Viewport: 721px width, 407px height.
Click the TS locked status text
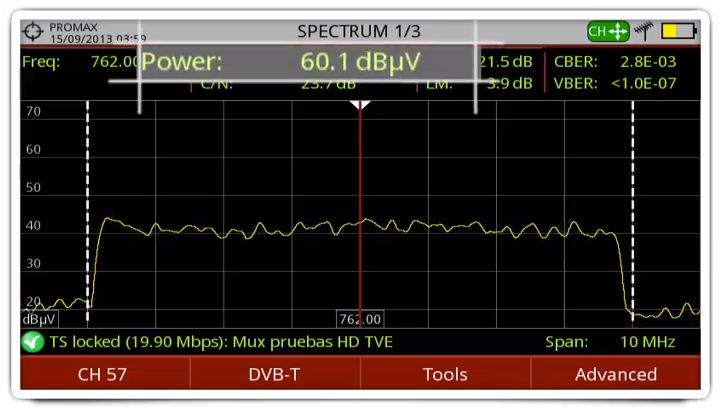[221, 342]
